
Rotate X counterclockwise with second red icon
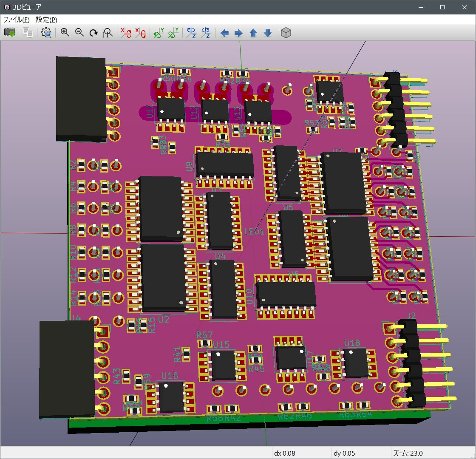pos(140,33)
